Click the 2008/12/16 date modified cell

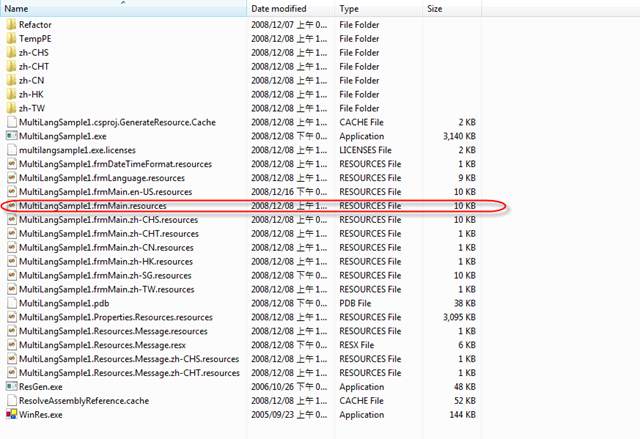click(289, 192)
